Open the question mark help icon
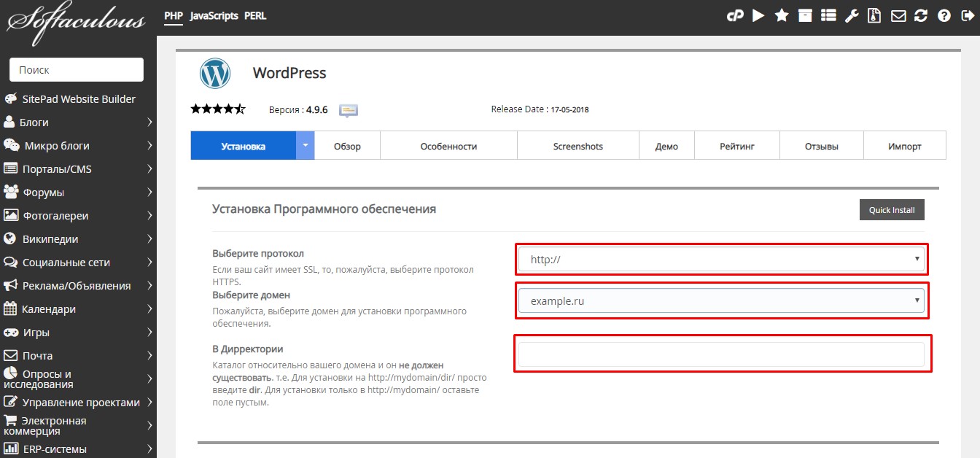The height and width of the screenshot is (458, 980). pyautogui.click(x=944, y=15)
